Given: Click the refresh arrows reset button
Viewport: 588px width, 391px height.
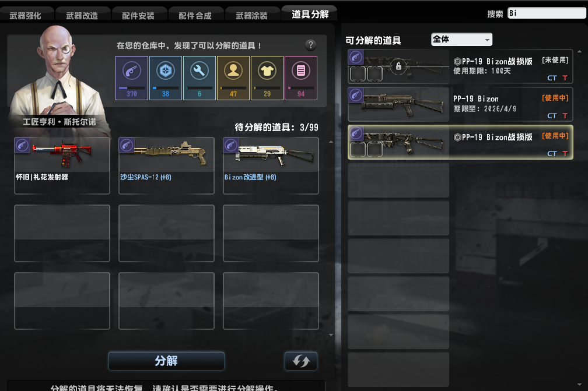Looking at the screenshot, I should click(x=301, y=361).
